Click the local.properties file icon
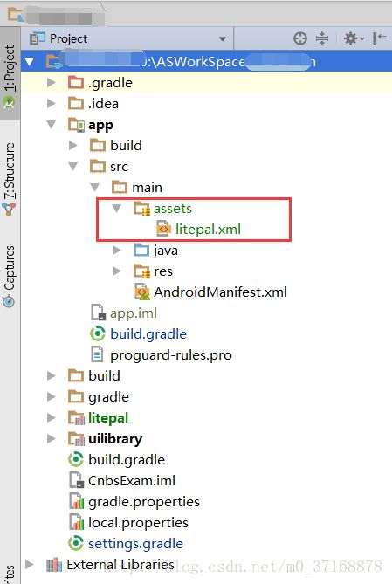The width and height of the screenshot is (392, 584). pyautogui.click(x=77, y=523)
